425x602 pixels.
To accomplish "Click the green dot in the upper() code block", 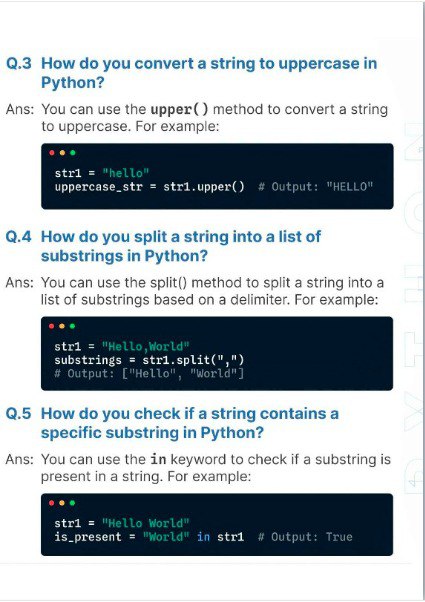I will [x=73, y=153].
